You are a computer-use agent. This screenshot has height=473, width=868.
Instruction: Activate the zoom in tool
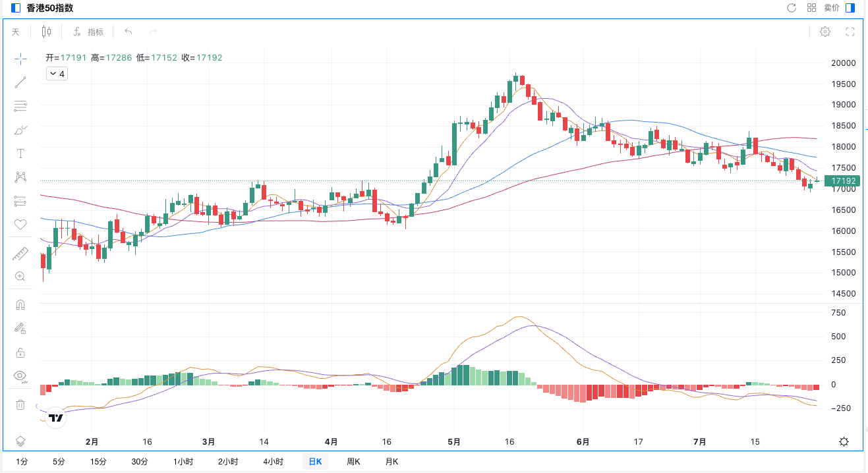[x=20, y=277]
